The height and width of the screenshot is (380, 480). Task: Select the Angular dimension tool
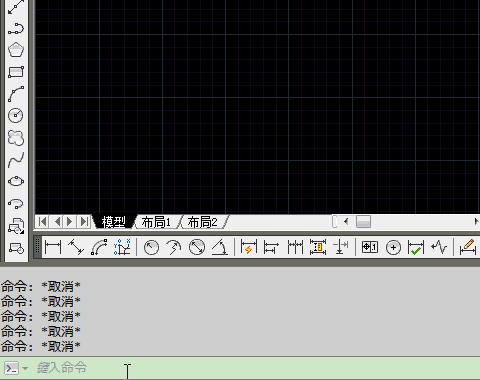click(x=220, y=248)
